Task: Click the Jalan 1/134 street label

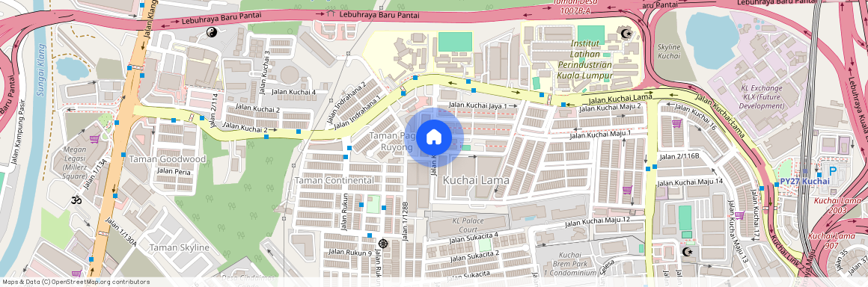Action: pyautogui.click(x=95, y=173)
